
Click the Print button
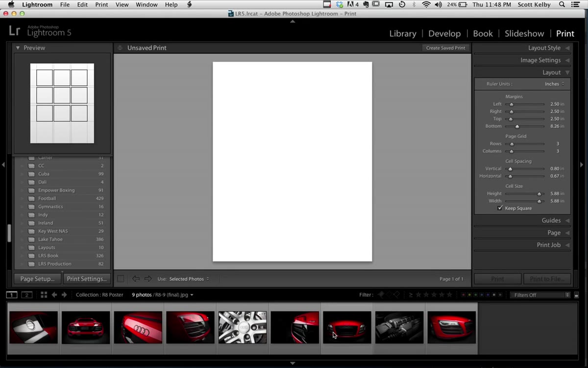497,279
